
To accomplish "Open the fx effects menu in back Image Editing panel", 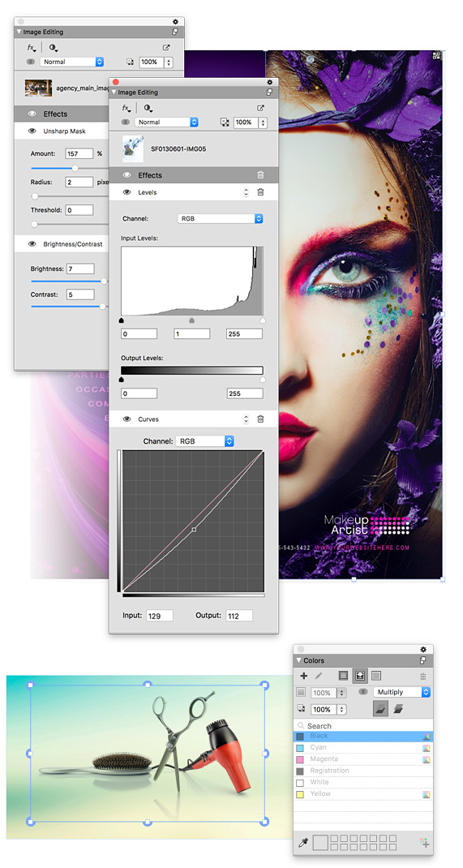I will click(x=32, y=48).
